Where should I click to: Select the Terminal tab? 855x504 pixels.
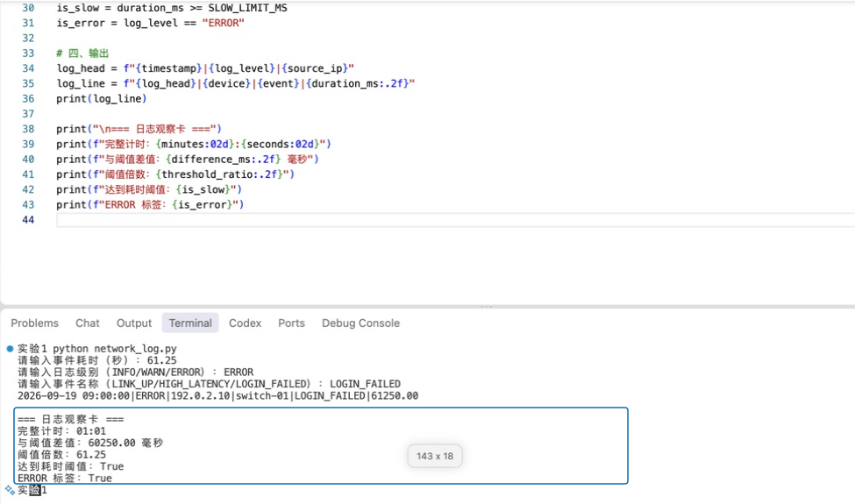[x=190, y=323]
